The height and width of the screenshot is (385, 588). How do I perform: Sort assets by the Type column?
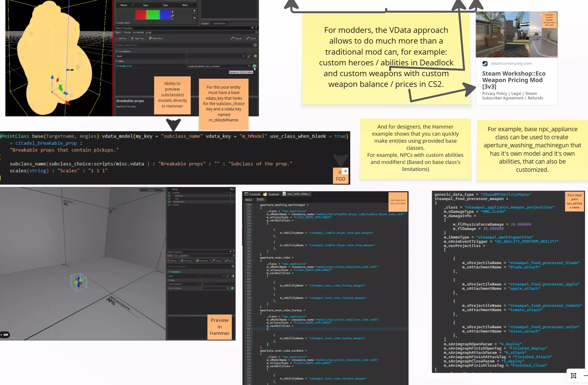(145, 5)
